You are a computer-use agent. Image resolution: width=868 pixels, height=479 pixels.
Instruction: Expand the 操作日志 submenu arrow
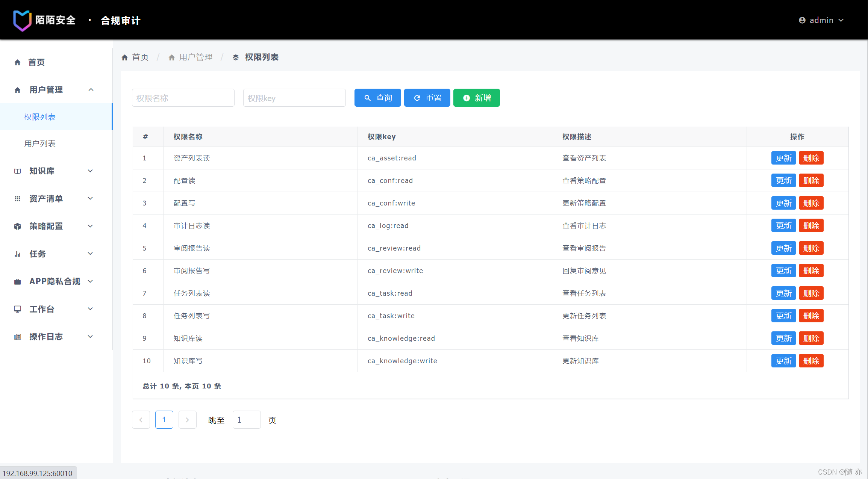90,337
